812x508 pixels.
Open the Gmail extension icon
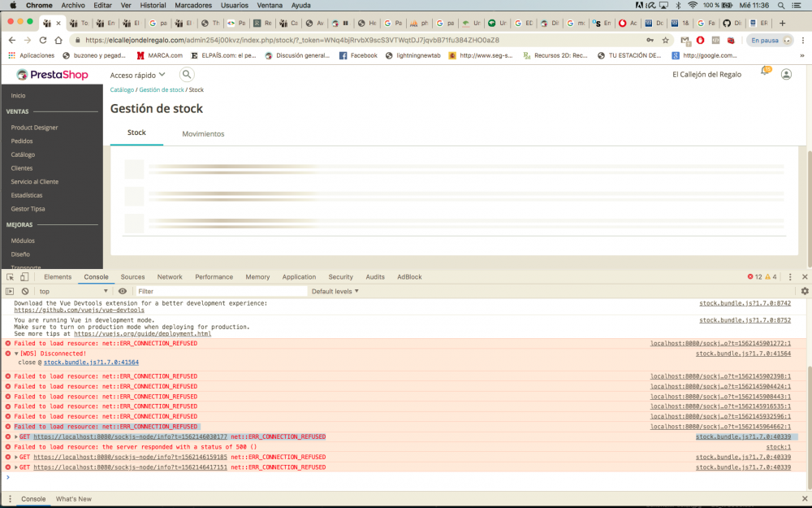(685, 40)
